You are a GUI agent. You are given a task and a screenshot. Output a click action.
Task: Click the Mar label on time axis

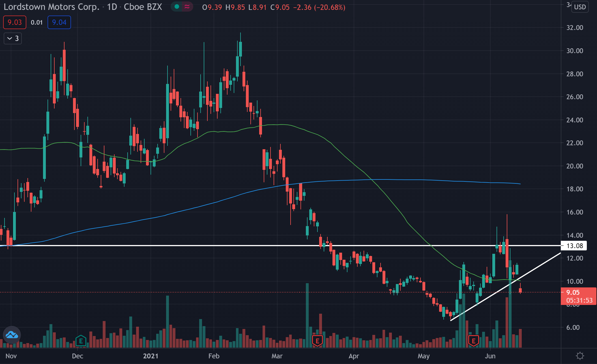277,356
